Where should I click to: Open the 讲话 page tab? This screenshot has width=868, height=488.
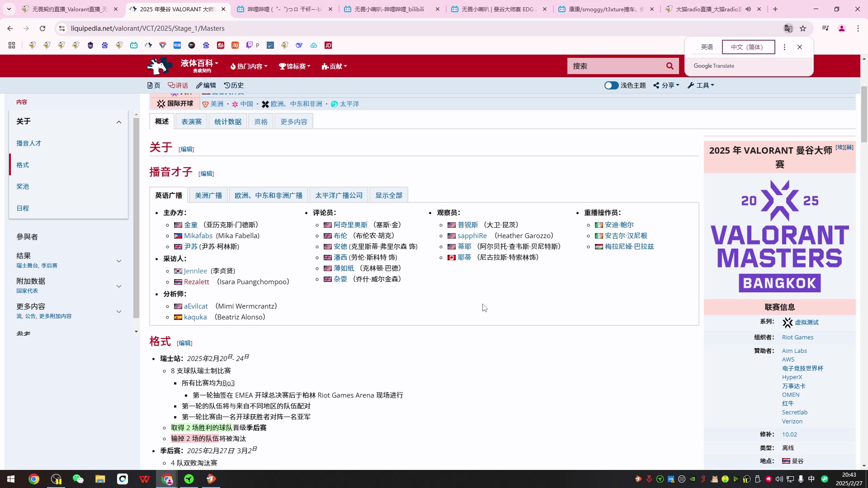tap(178, 85)
